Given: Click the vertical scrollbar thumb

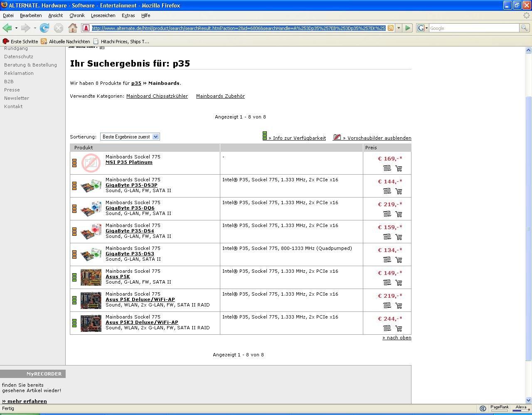Looking at the screenshot, I should pyautogui.click(x=529, y=228).
